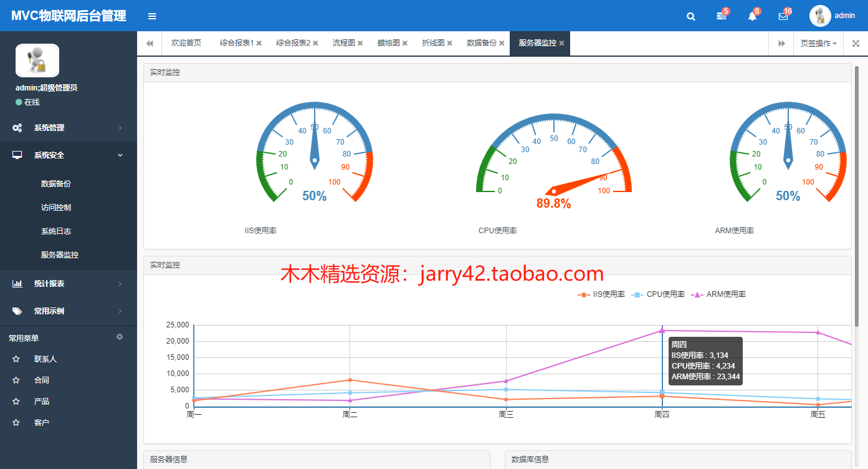This screenshot has width=868, height=469.
Task: Click the 系统管理 gears icon
Action: pyautogui.click(x=17, y=128)
